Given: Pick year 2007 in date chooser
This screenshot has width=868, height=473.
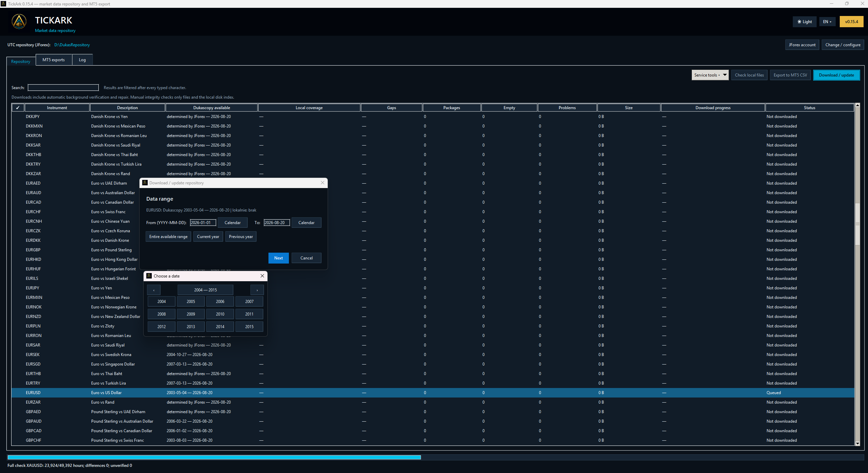Looking at the screenshot, I should (249, 302).
